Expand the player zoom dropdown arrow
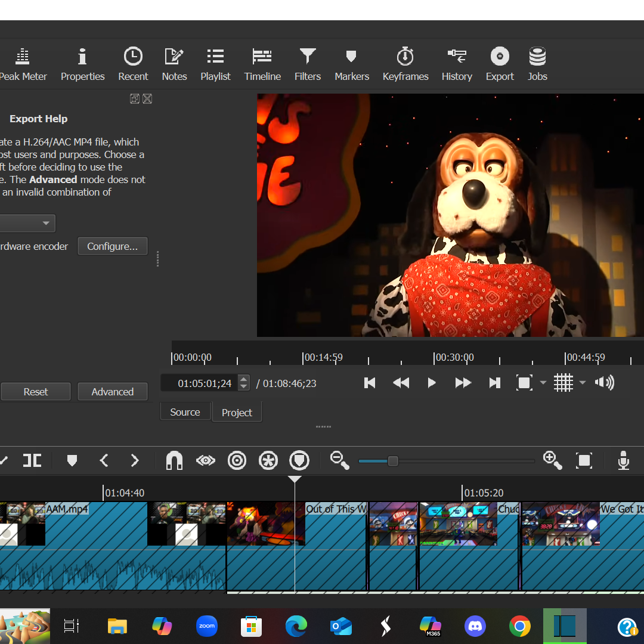Image resolution: width=644 pixels, height=644 pixels. pos(543,383)
